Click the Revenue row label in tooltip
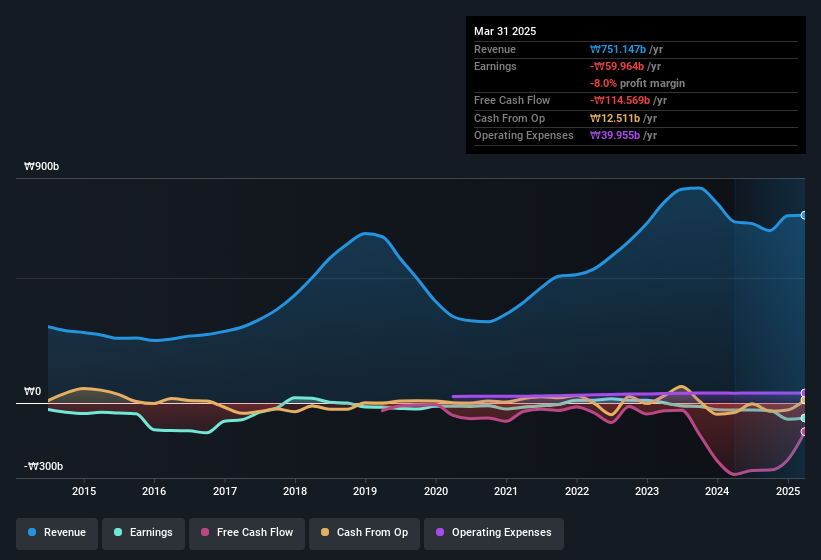This screenshot has height=560, width=821. tap(495, 49)
